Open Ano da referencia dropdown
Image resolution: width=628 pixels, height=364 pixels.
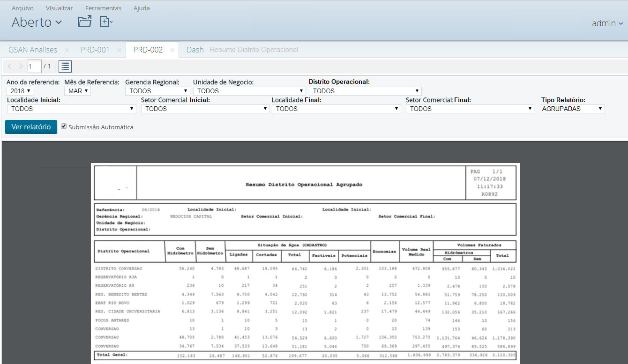tap(21, 91)
